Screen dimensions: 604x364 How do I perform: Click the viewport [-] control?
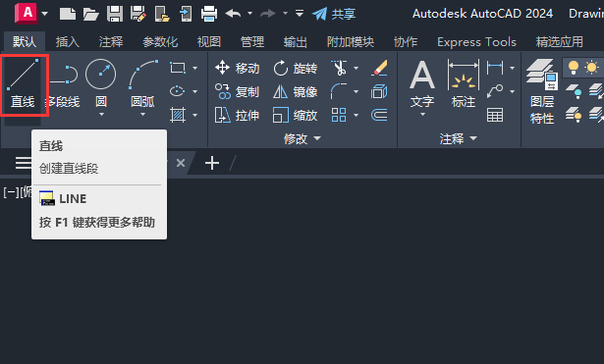(x=11, y=192)
